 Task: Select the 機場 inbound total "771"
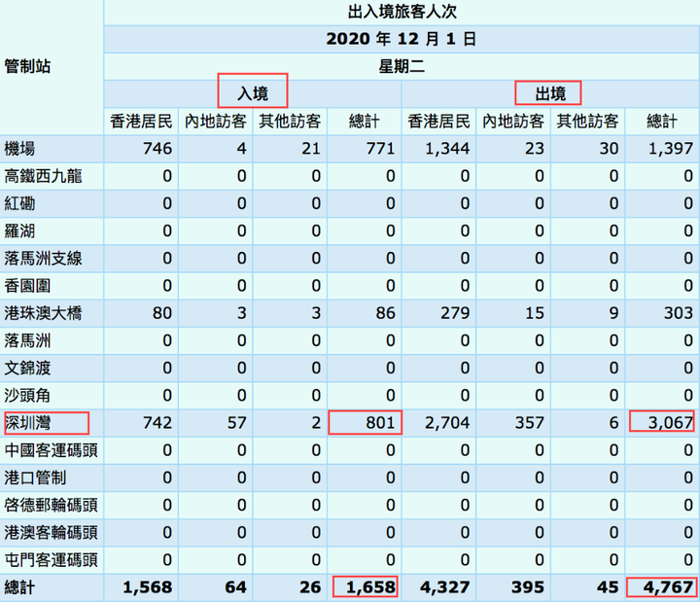pos(380,149)
